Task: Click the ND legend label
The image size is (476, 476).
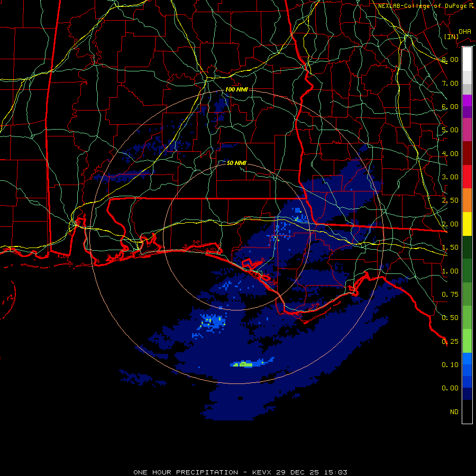Action: click(454, 412)
